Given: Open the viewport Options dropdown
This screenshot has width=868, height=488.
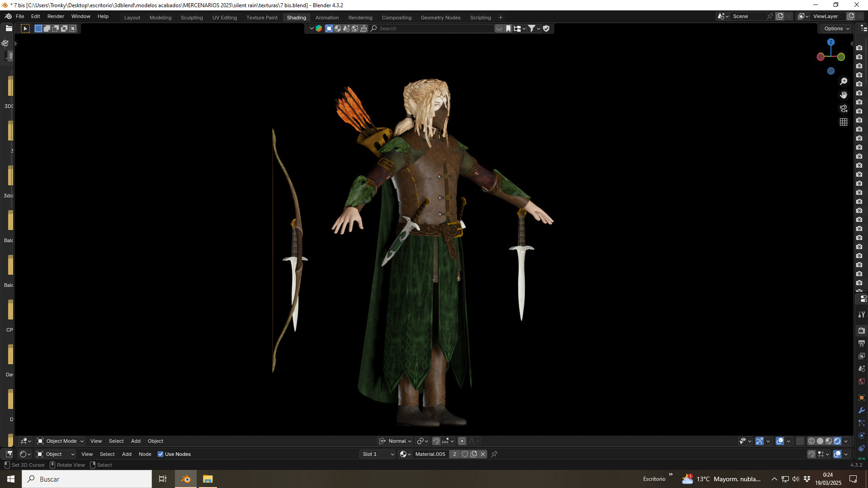Looking at the screenshot, I should pos(836,28).
